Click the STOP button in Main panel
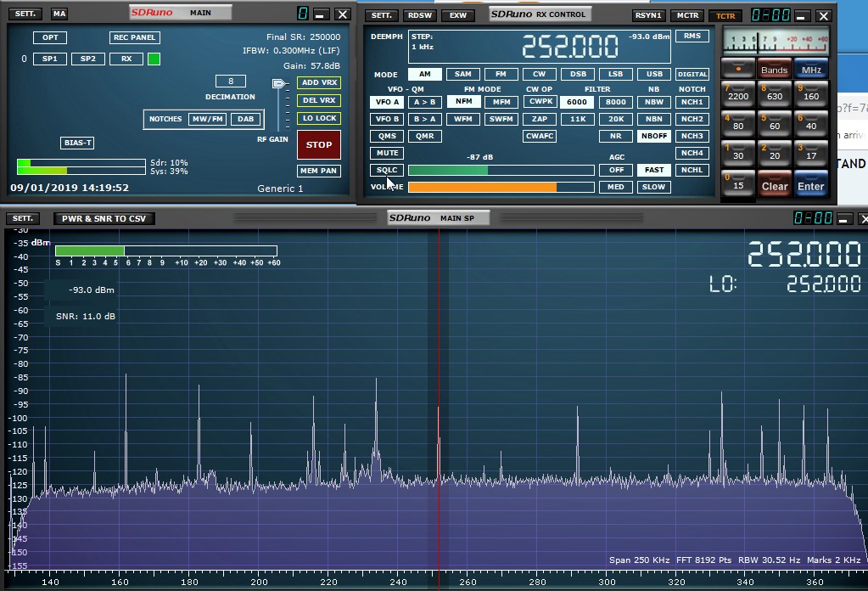 coord(319,144)
